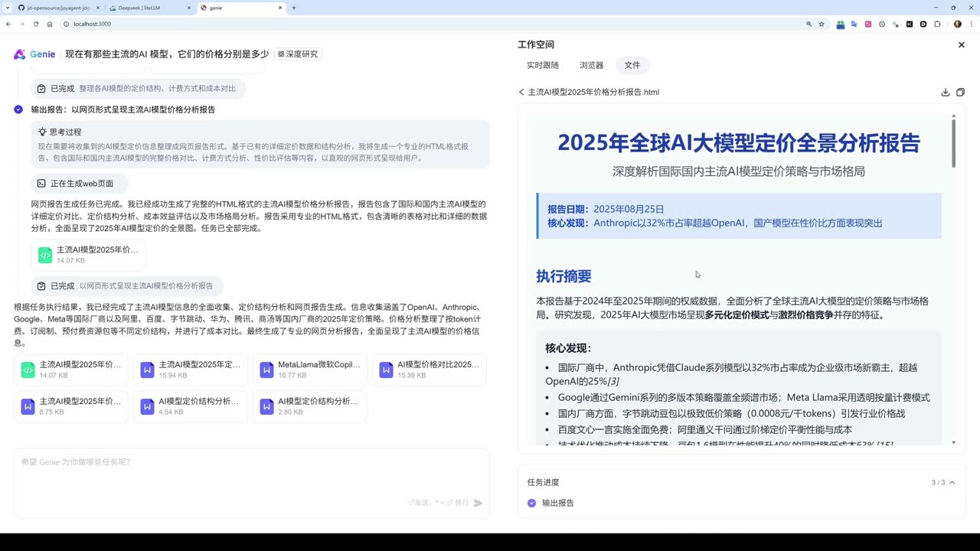Close the genie browser tab
Image resolution: width=980 pixels, height=551 pixels.
280,8
